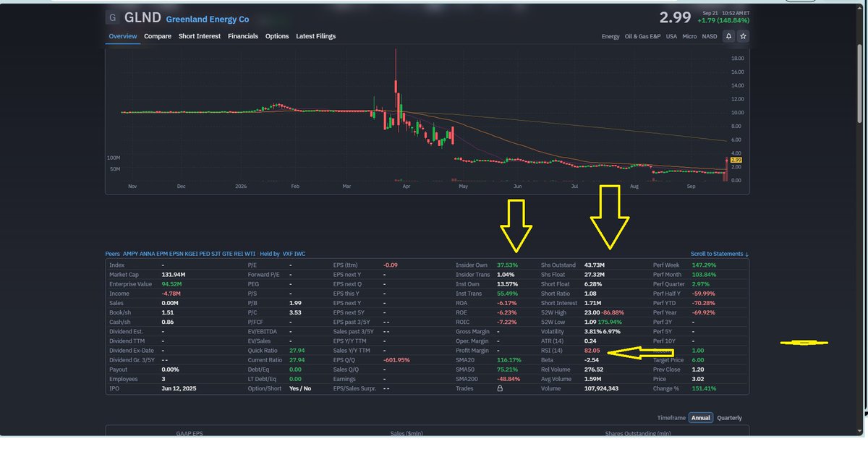This screenshot has height=470, width=868.
Task: Click the NASD exchange link
Action: pos(710,36)
